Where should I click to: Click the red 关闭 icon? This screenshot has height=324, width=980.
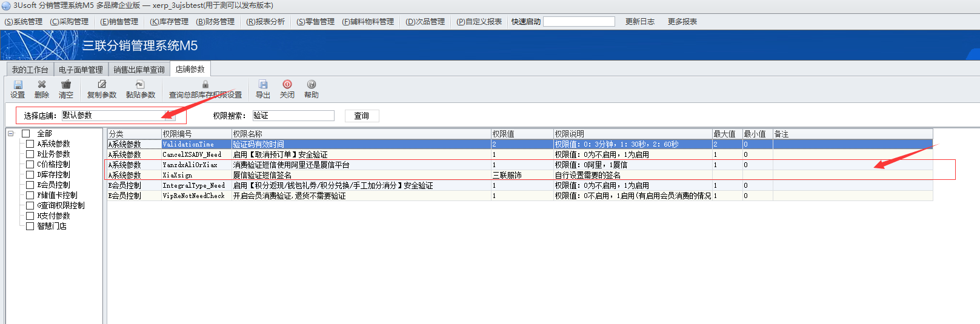pyautogui.click(x=287, y=84)
